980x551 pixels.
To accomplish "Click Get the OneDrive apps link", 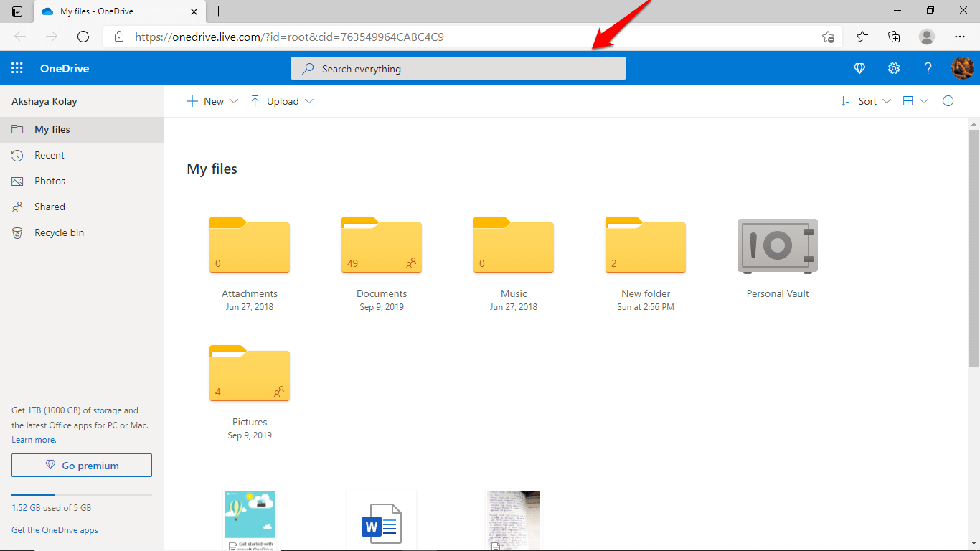I will (x=55, y=530).
